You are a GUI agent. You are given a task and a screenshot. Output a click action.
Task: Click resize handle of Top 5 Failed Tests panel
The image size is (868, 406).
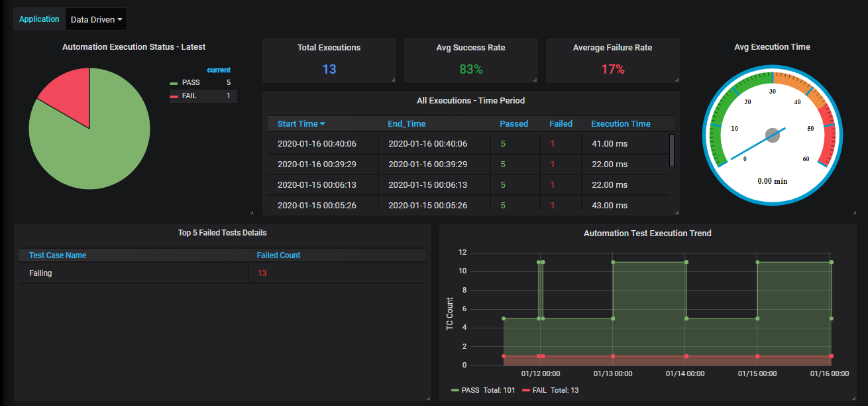click(429, 398)
